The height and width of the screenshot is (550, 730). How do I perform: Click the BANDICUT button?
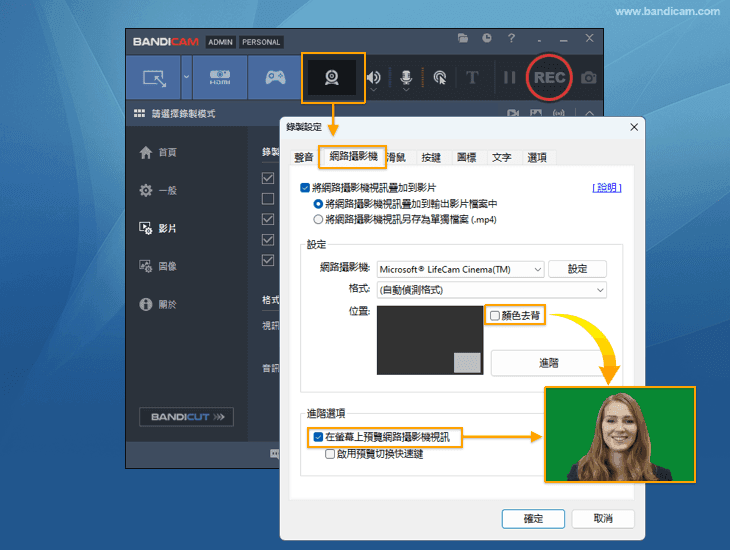tap(186, 417)
